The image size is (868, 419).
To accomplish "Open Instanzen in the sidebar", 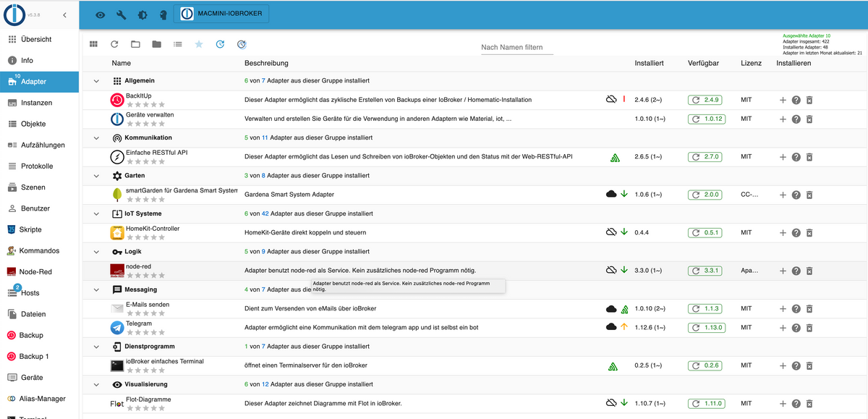I will point(36,103).
